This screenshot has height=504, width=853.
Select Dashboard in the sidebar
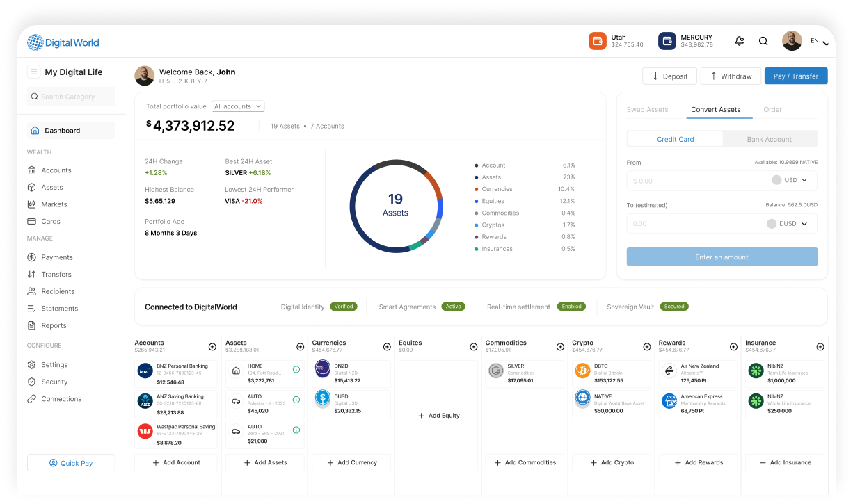tap(71, 131)
